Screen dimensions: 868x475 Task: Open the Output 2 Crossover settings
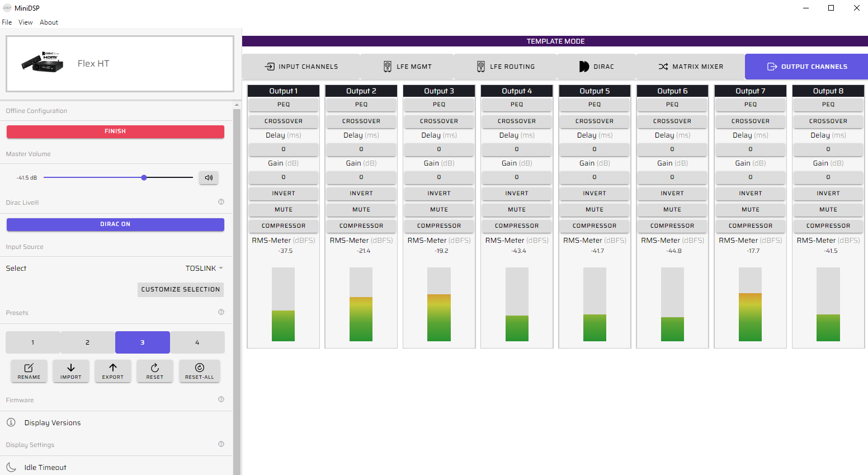(x=361, y=121)
